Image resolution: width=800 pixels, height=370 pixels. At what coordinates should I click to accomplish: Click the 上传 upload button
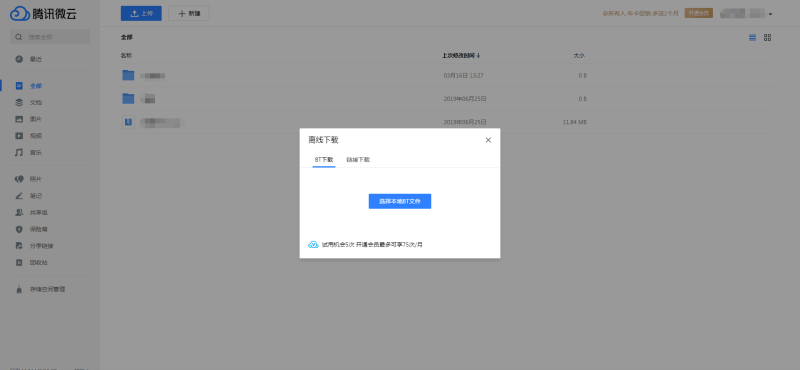141,14
